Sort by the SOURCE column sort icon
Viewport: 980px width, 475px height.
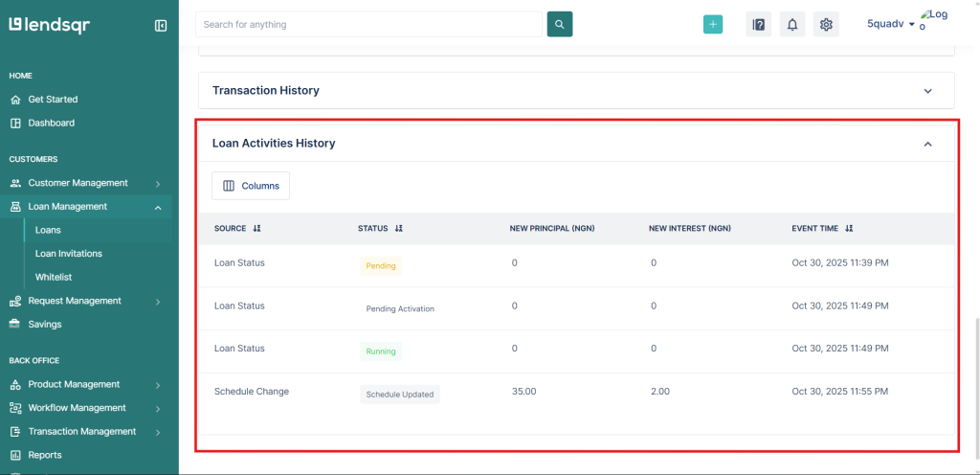[x=256, y=229]
